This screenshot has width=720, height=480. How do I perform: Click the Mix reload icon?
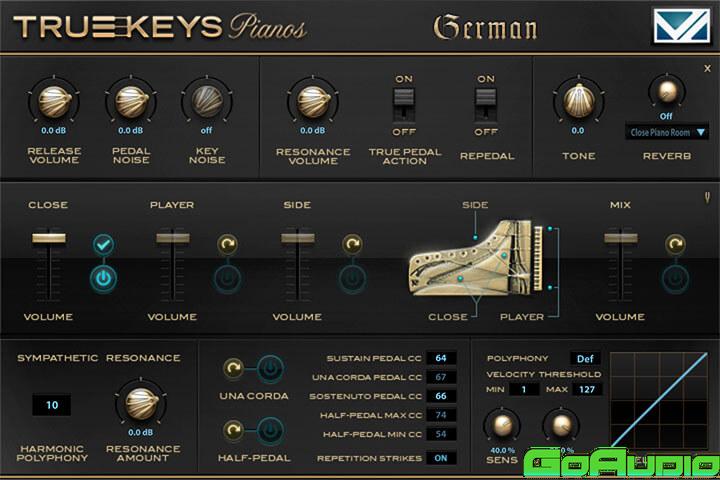tap(675, 244)
